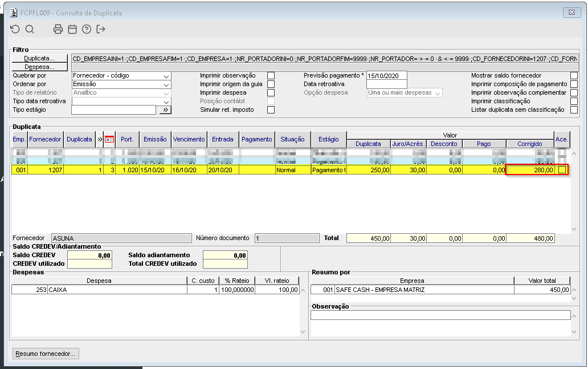Click the refresh/undo arrow toolbar icon

pos(15,29)
